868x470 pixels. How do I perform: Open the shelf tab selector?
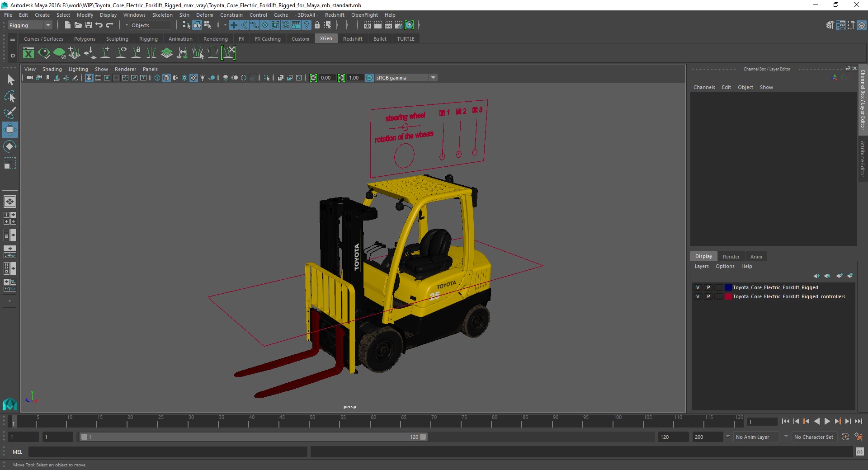[13, 40]
